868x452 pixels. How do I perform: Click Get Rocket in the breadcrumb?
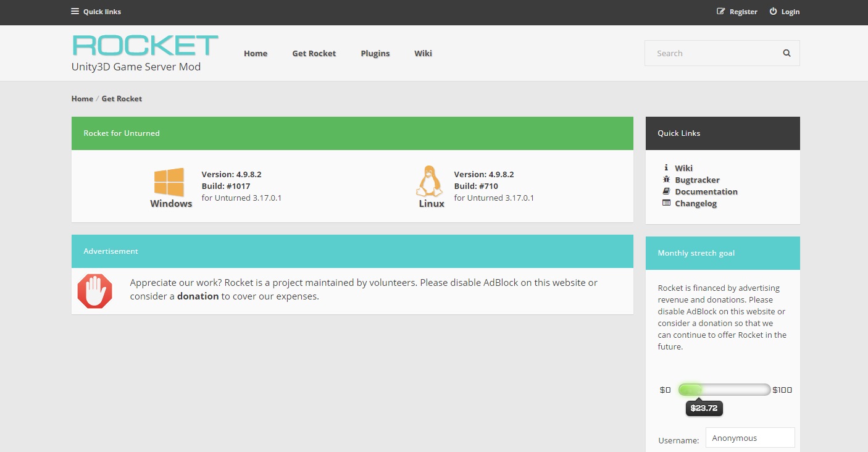tap(122, 98)
